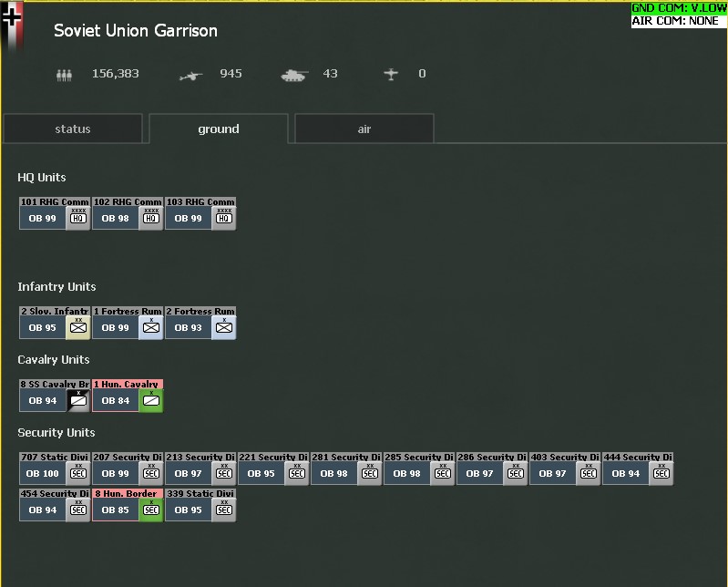728x587 pixels.
Task: Click the 403 Security Di SEC icon
Action: click(x=589, y=473)
